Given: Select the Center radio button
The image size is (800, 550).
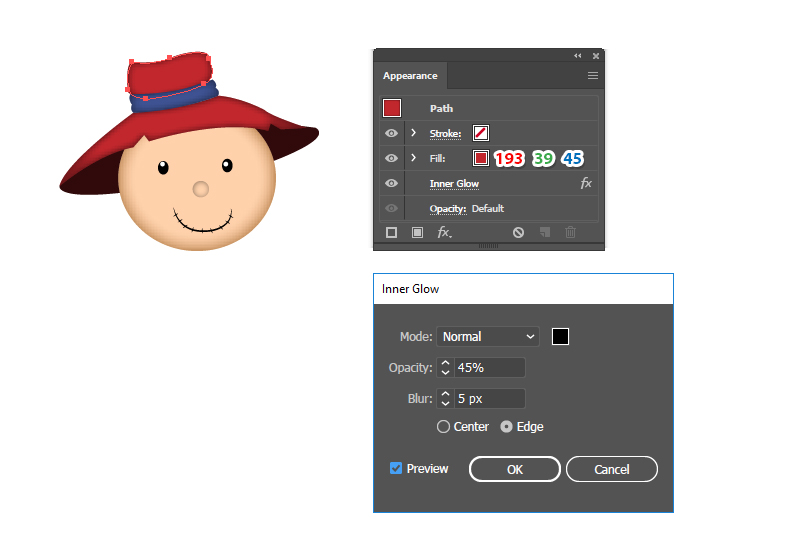Looking at the screenshot, I should point(444,427).
